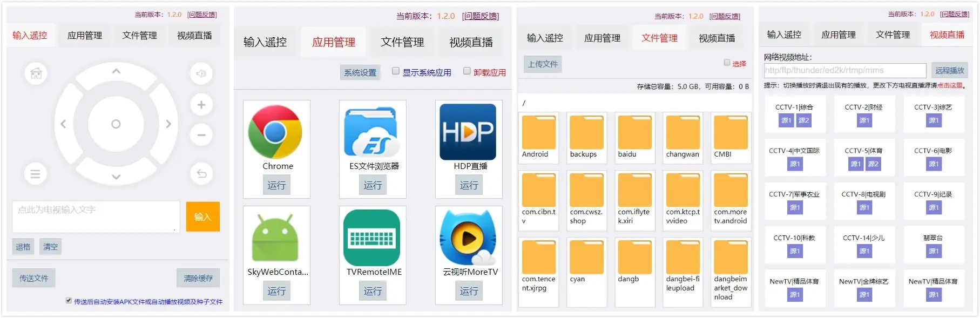
Task: Enable 显示系统应用 checkbox
Action: [396, 71]
